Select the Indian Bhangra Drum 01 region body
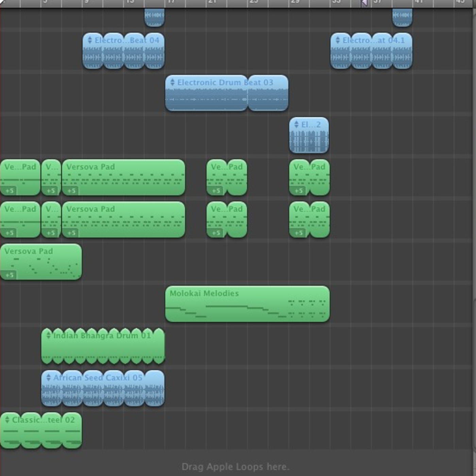Screen dimensions: 476x476 pos(103,348)
